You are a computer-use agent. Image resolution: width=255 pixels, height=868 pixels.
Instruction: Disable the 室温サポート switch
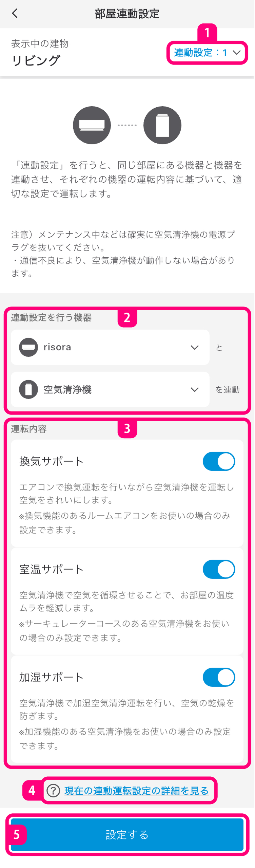coord(219,569)
